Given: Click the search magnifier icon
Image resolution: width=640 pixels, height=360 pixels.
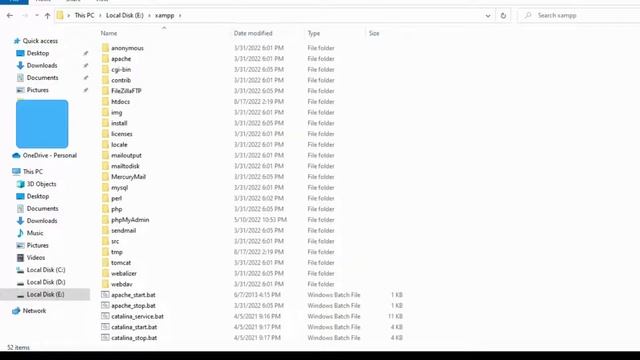Looking at the screenshot, I should (x=528, y=16).
